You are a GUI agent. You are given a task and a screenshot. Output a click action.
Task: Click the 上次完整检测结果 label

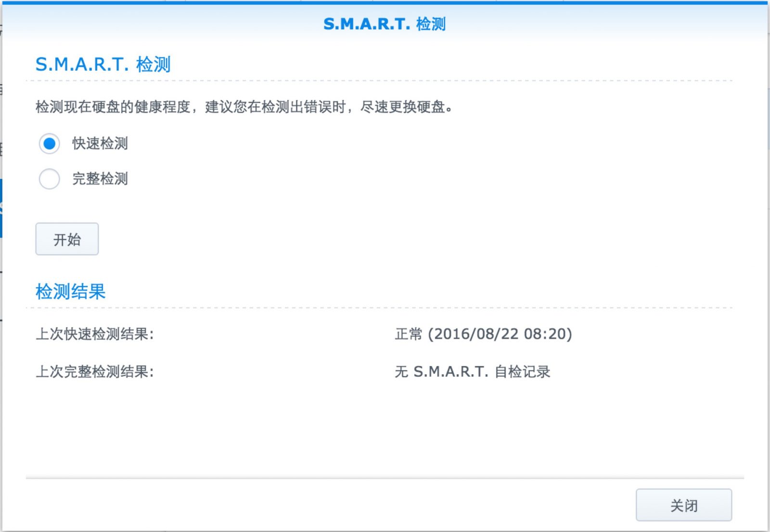(x=95, y=371)
